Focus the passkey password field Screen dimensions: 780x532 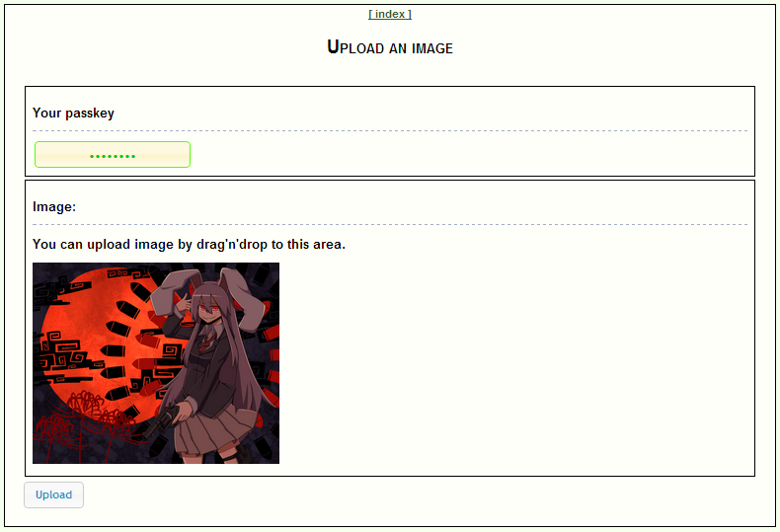click(113, 155)
